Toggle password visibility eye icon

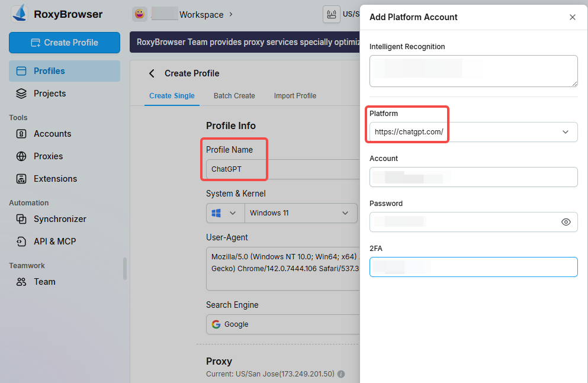click(x=565, y=222)
